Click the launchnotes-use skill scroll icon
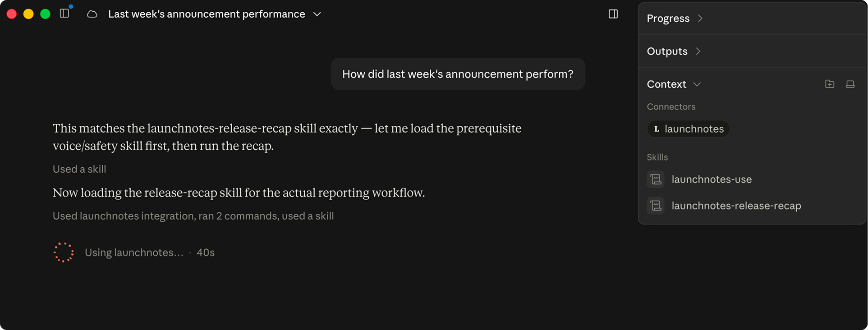Viewport: 868px width, 330px height. pos(656,179)
